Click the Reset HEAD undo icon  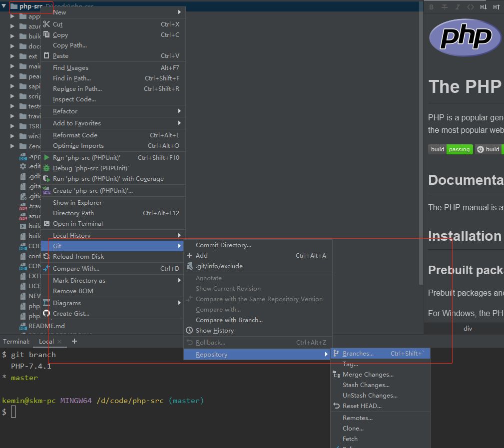[x=337, y=406]
